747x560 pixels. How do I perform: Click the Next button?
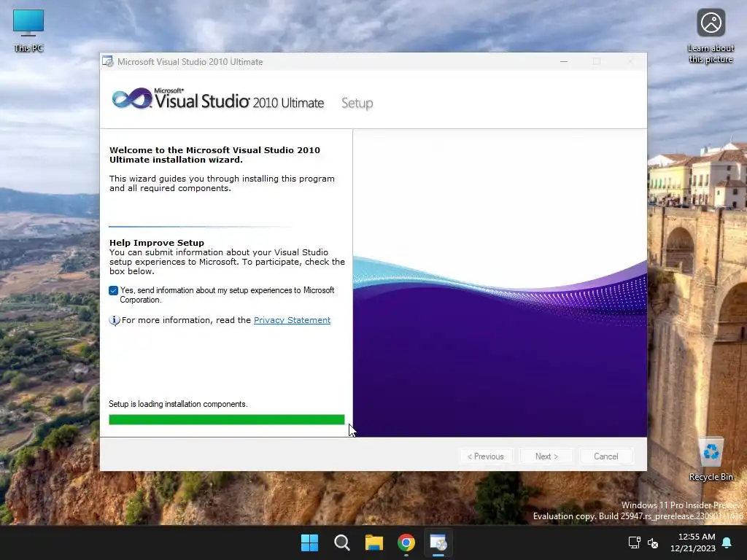point(546,456)
